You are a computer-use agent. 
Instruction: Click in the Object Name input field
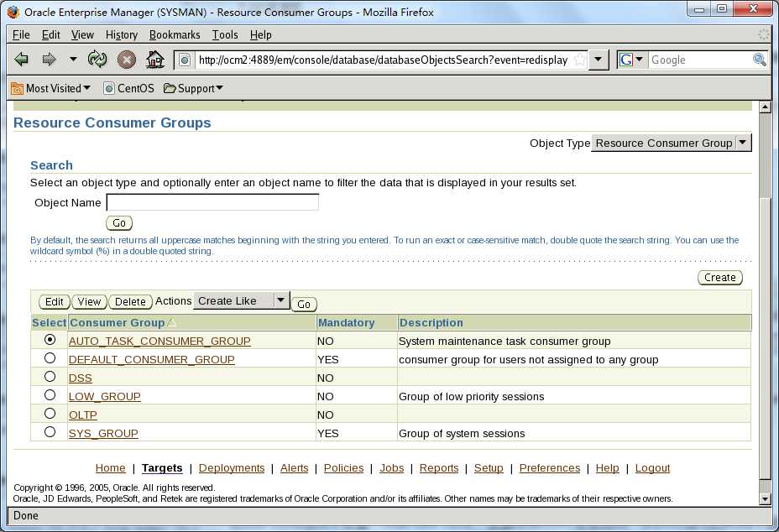point(212,202)
